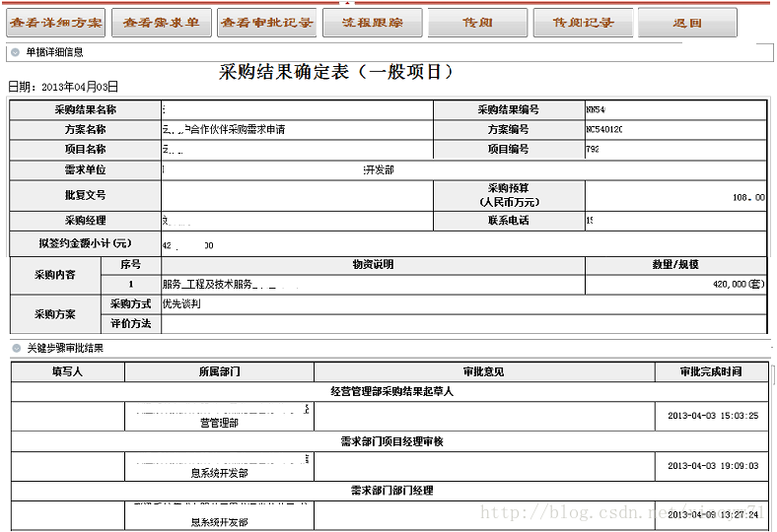The image size is (777, 532).
Task: Click the 返回 button
Action: coord(687,23)
